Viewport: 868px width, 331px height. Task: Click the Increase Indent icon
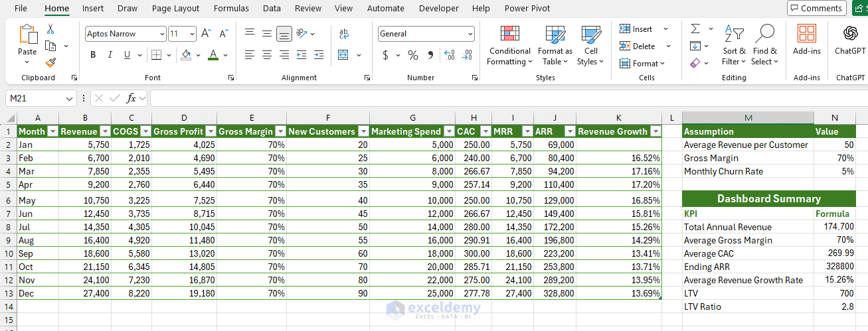[x=319, y=55]
